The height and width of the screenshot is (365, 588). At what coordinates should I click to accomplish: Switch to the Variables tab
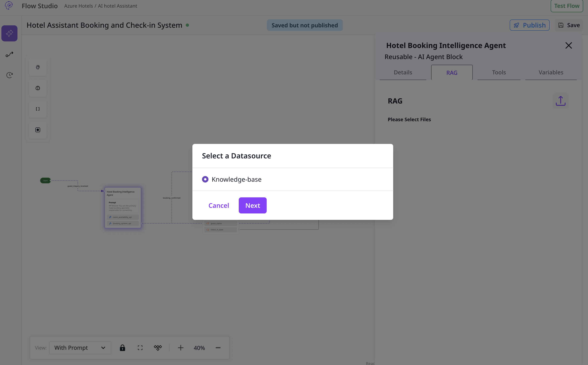(551, 72)
